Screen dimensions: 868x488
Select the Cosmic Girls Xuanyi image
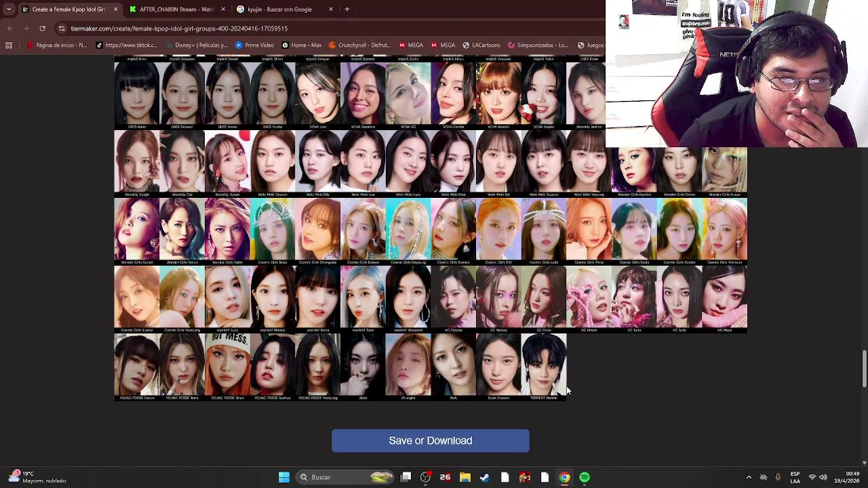click(x=137, y=299)
